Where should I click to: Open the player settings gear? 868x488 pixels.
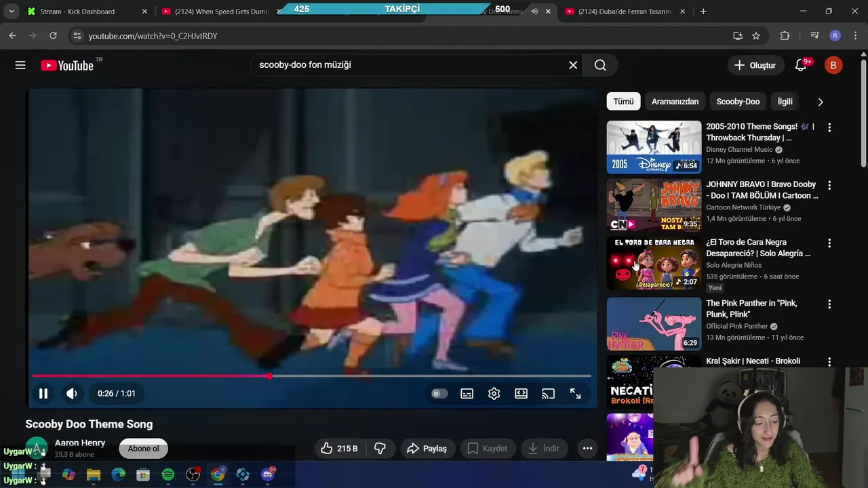494,393
